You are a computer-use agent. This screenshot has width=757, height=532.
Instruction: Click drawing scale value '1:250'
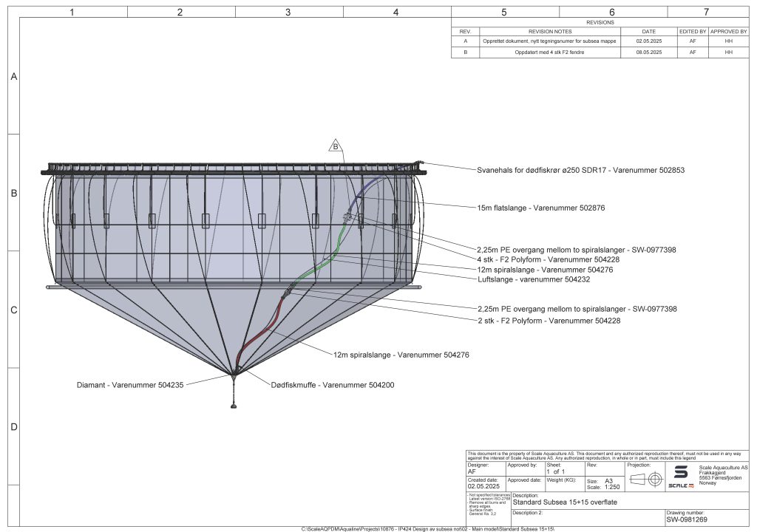(612, 487)
